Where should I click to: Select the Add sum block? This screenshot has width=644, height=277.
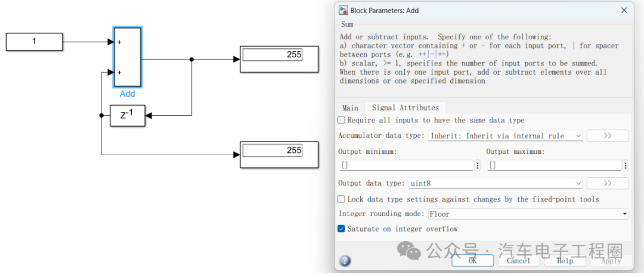(128, 57)
